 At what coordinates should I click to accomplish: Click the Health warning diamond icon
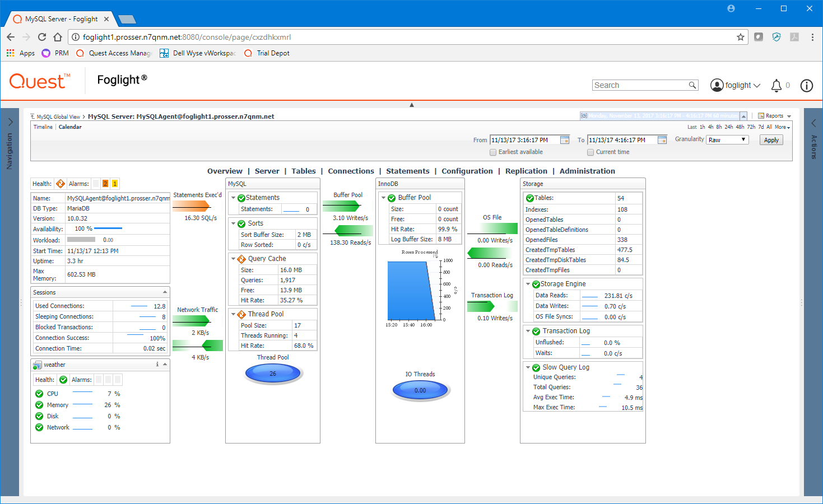[x=61, y=184]
